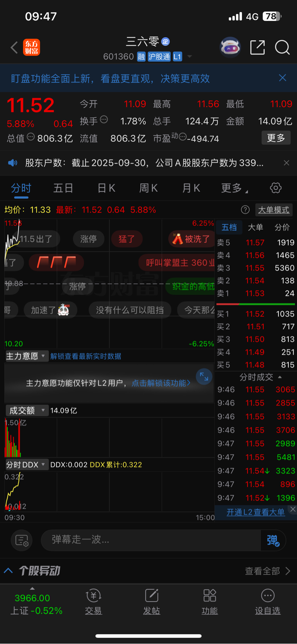Tap the 猛了 danmaku bubble

[x=127, y=239]
